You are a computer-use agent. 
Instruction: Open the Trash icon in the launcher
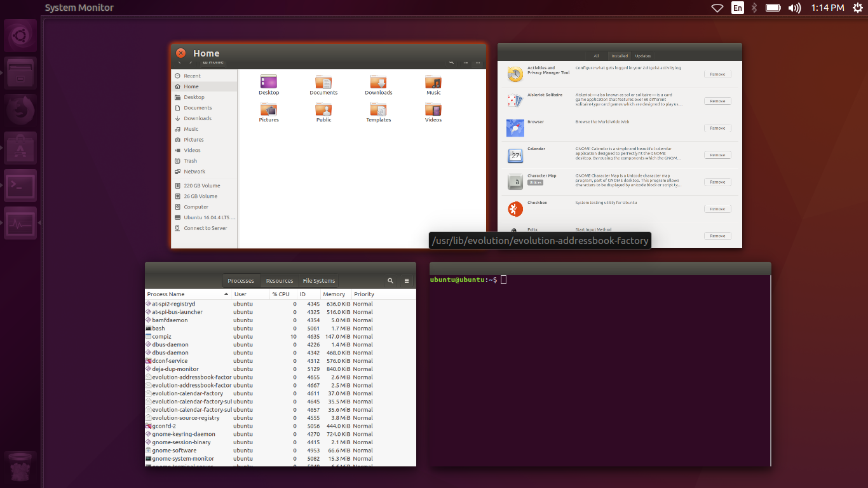tap(20, 468)
